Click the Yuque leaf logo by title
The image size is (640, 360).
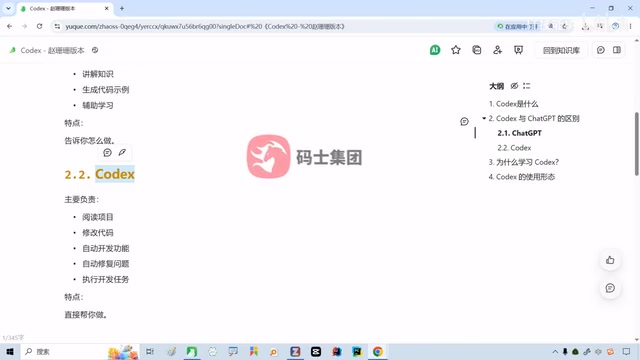[13, 50]
